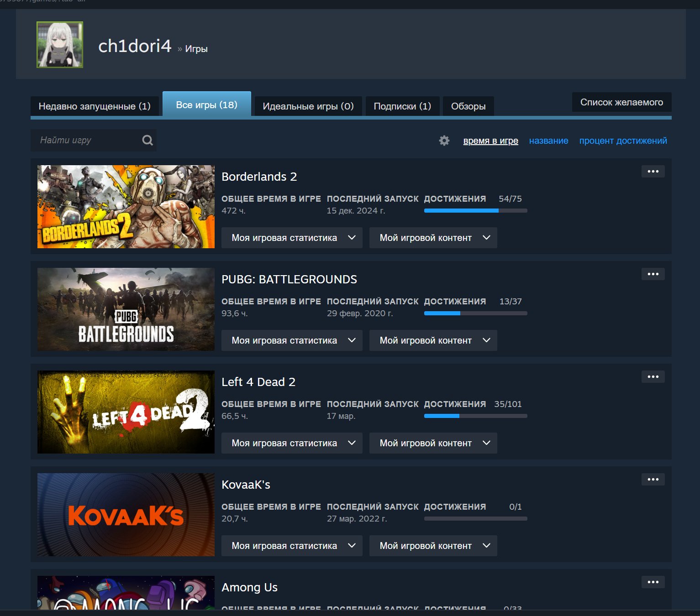Open the three-dot menu for KovaaK's
700x616 pixels.
coord(653,480)
